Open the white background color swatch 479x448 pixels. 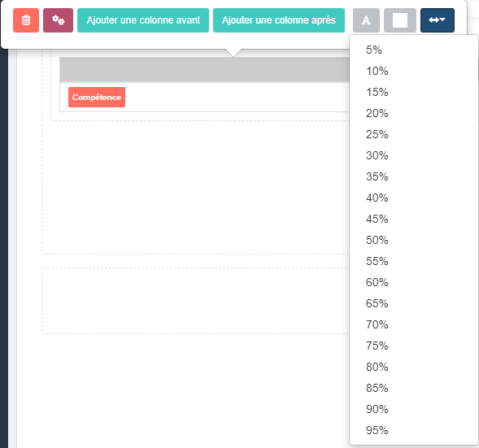400,20
